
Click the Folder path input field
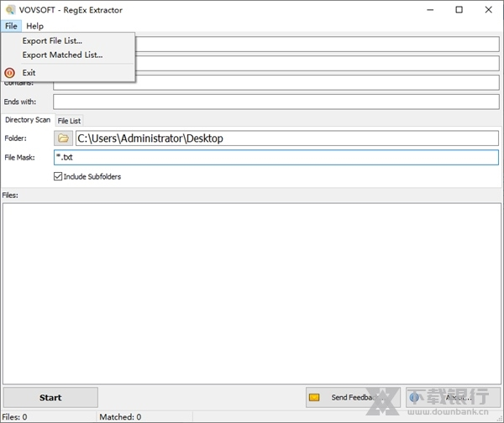pyautogui.click(x=287, y=138)
